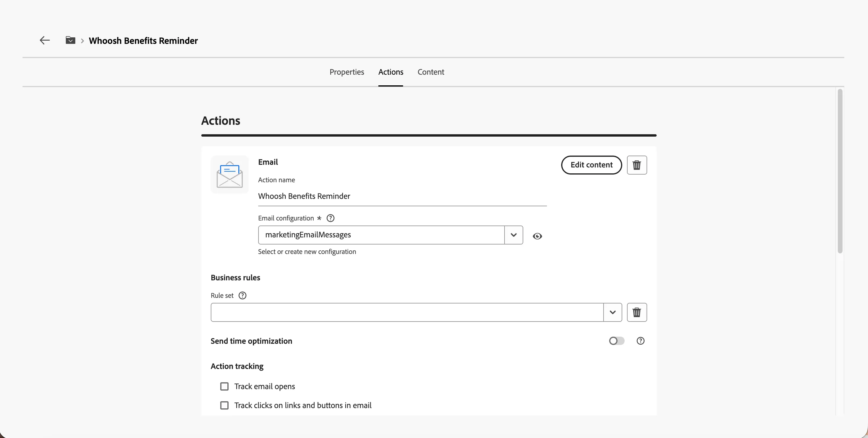Open the Content tab

coord(431,72)
